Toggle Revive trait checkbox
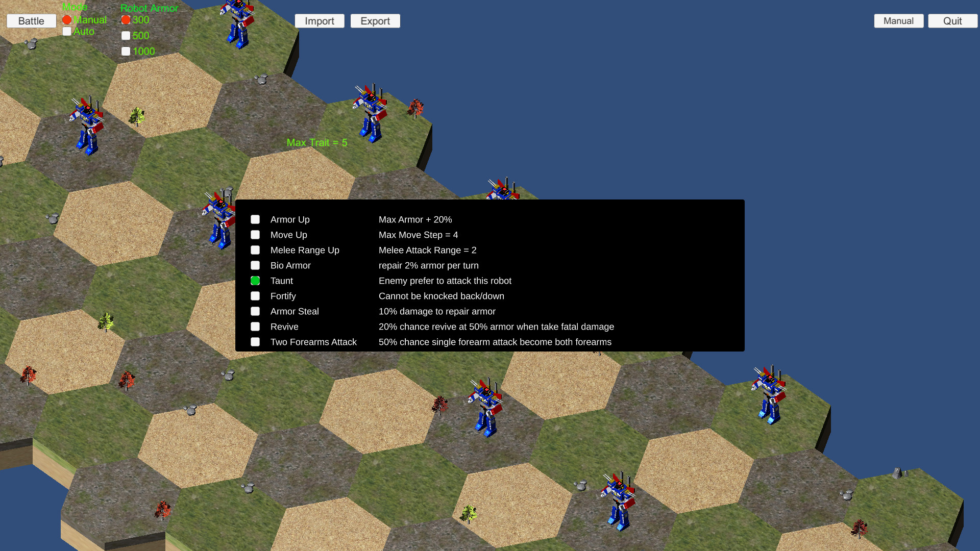 point(255,327)
